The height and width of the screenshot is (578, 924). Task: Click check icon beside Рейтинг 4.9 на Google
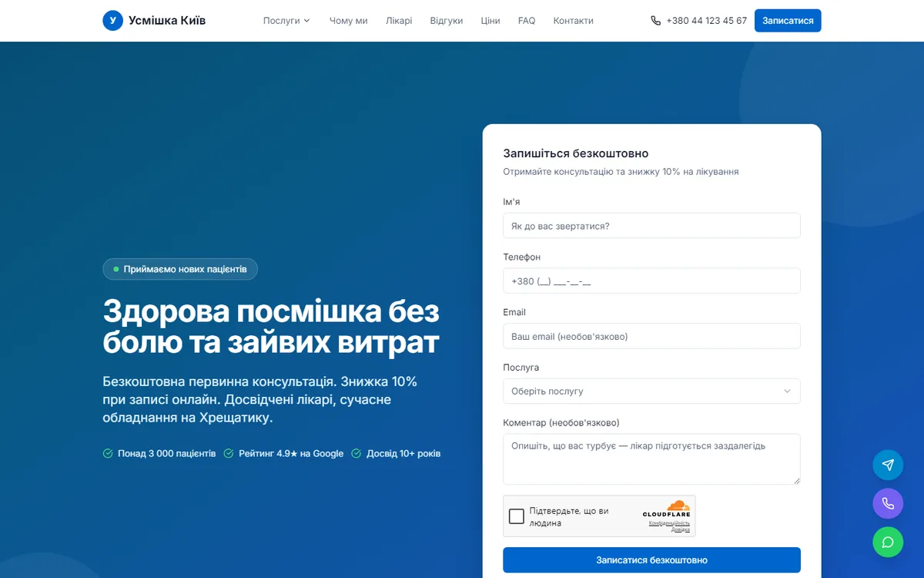(229, 453)
